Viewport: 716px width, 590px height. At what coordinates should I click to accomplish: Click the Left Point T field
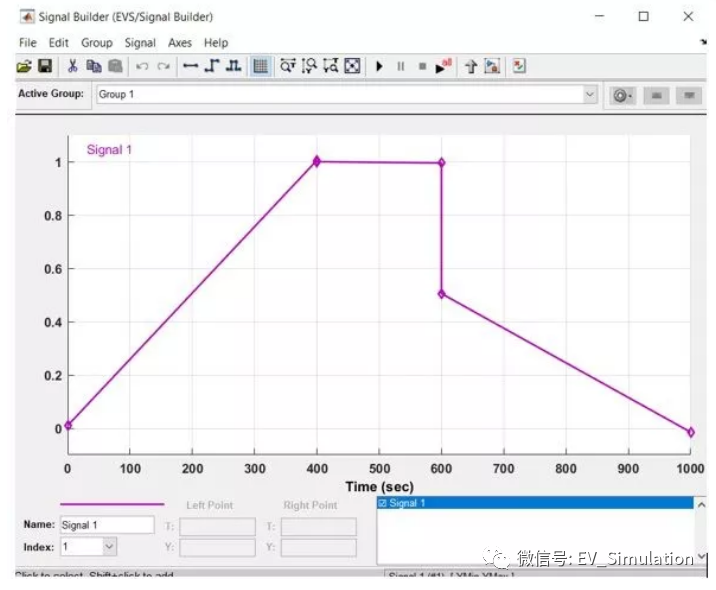(x=217, y=527)
